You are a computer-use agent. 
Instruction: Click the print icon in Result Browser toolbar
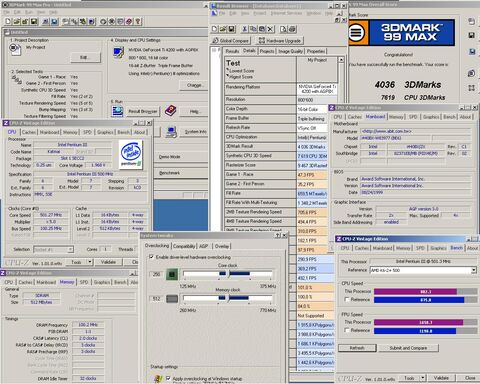[x=292, y=29]
